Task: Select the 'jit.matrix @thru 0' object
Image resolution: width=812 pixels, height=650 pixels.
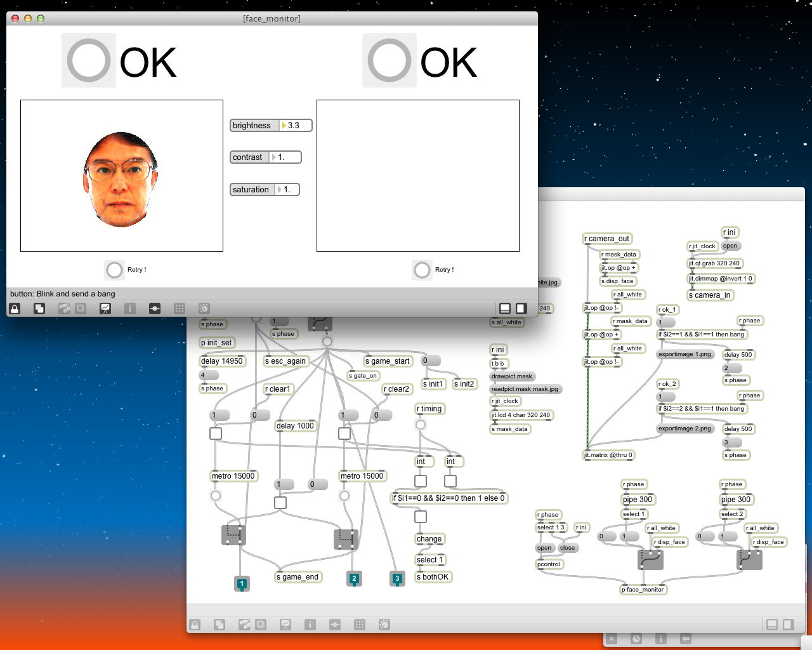Action: coord(608,455)
